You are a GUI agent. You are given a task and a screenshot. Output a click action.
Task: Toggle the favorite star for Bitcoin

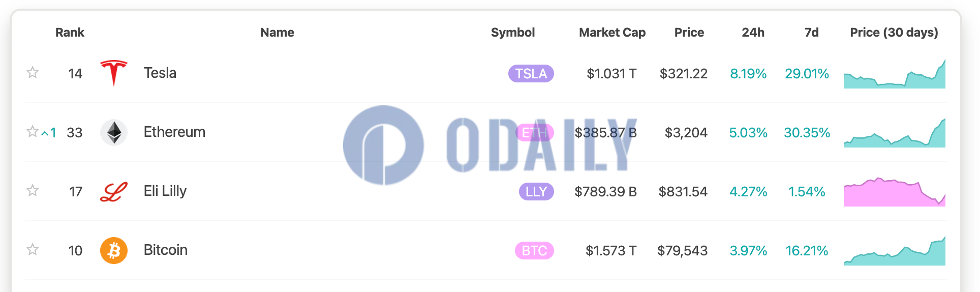pyautogui.click(x=33, y=249)
